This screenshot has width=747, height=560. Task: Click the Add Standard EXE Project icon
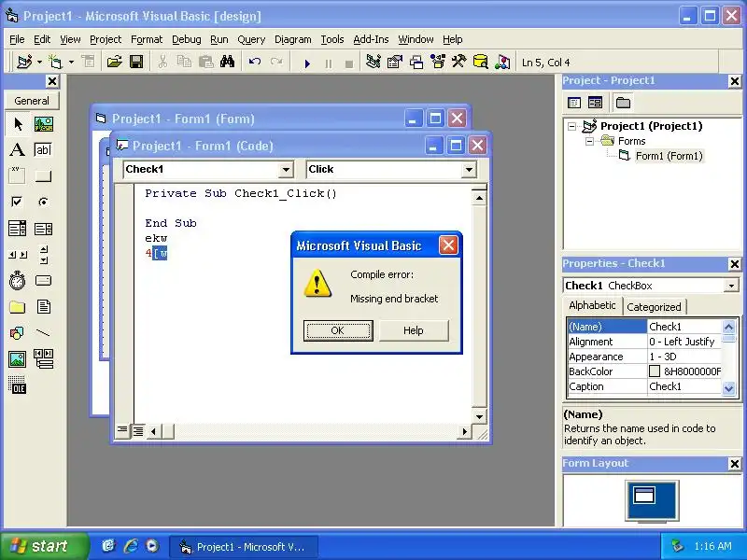(x=24, y=62)
